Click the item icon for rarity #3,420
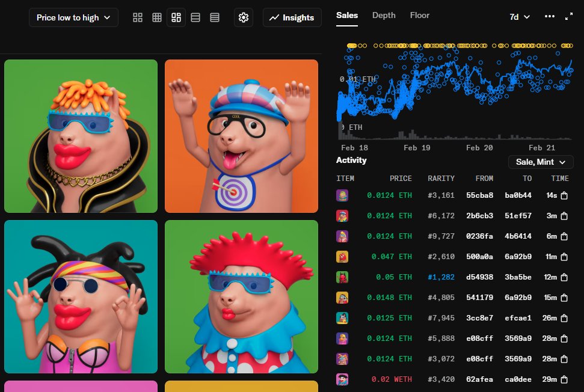The width and height of the screenshot is (584, 392). (x=342, y=379)
